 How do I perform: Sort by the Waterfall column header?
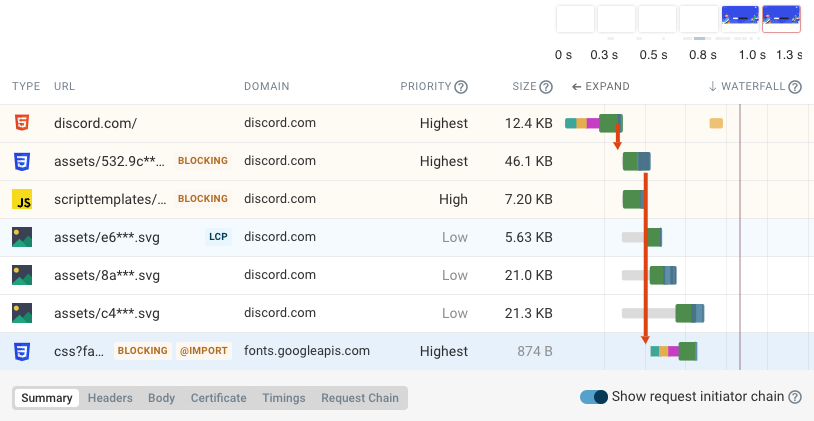coord(748,87)
